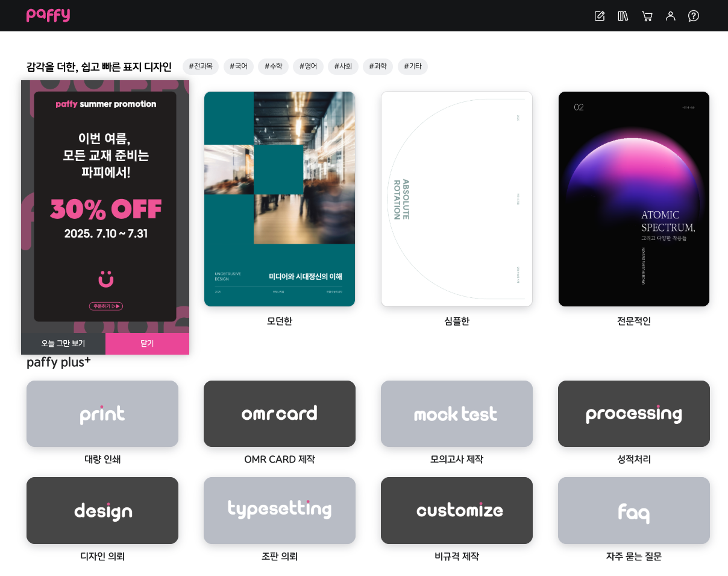Viewport: 728px width, 576px height.
Task: Click the 심플한 label
Action: pyautogui.click(x=457, y=321)
